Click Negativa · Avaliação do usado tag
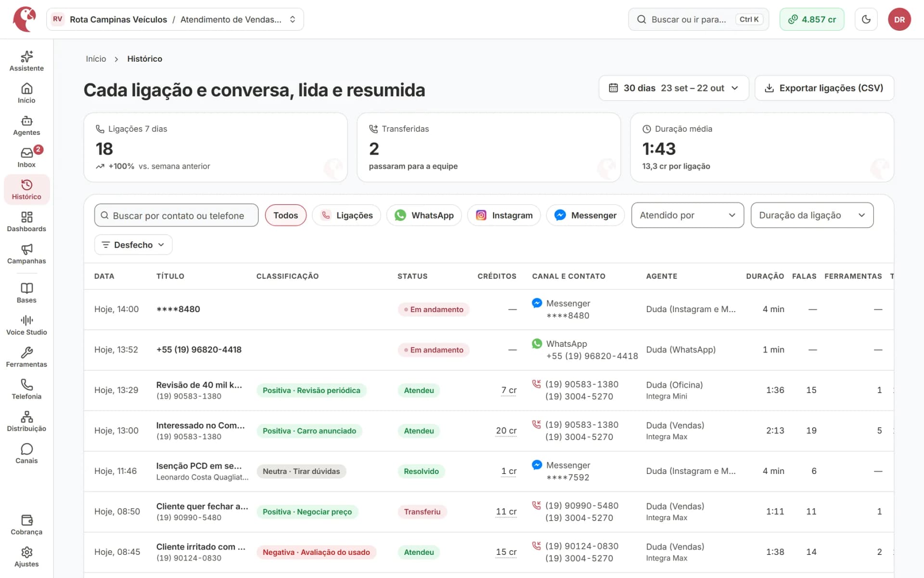The height and width of the screenshot is (578, 924). (316, 552)
